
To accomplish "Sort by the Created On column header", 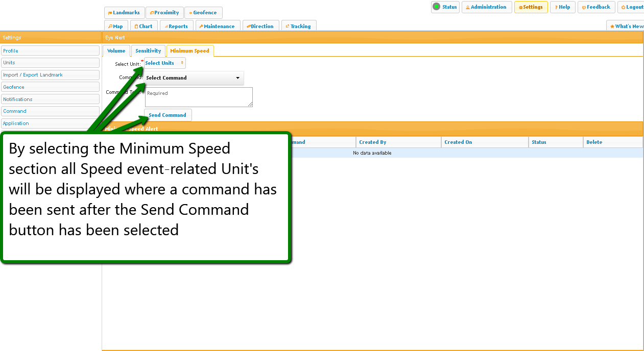I will (x=484, y=142).
